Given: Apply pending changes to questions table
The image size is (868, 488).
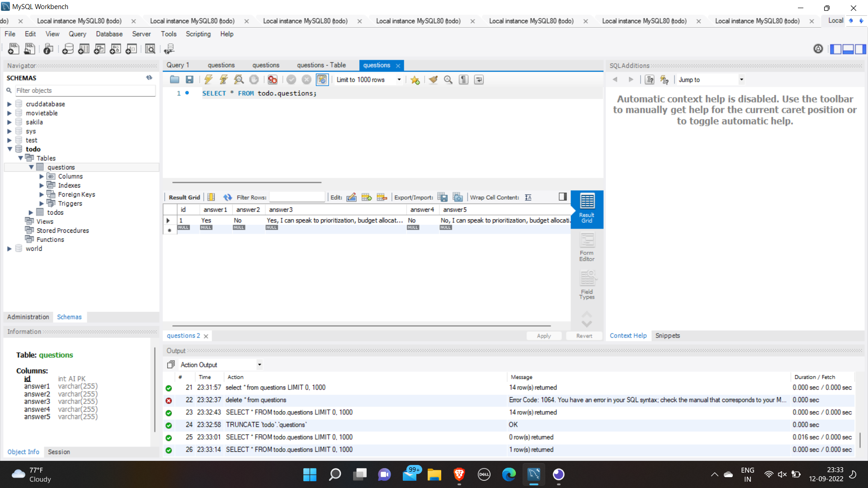Looking at the screenshot, I should 544,336.
